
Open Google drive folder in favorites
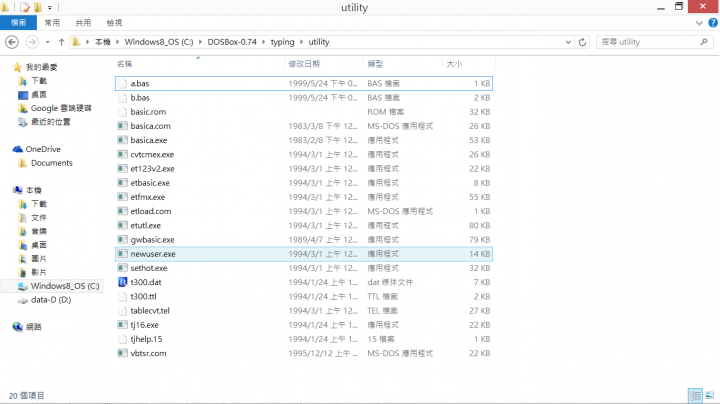click(x=61, y=108)
